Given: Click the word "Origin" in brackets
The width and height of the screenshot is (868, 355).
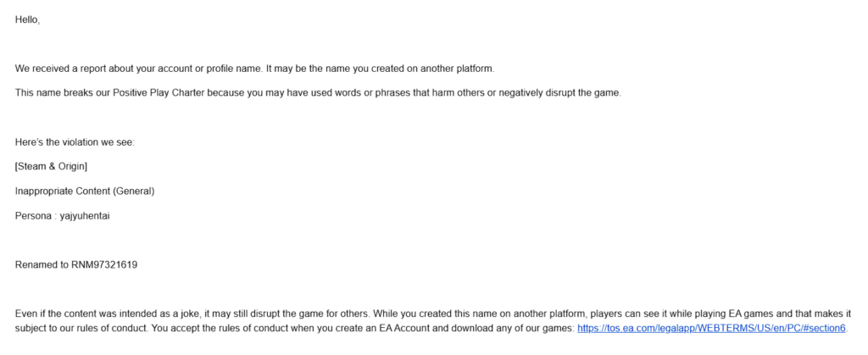Looking at the screenshot, I should click(x=71, y=166).
